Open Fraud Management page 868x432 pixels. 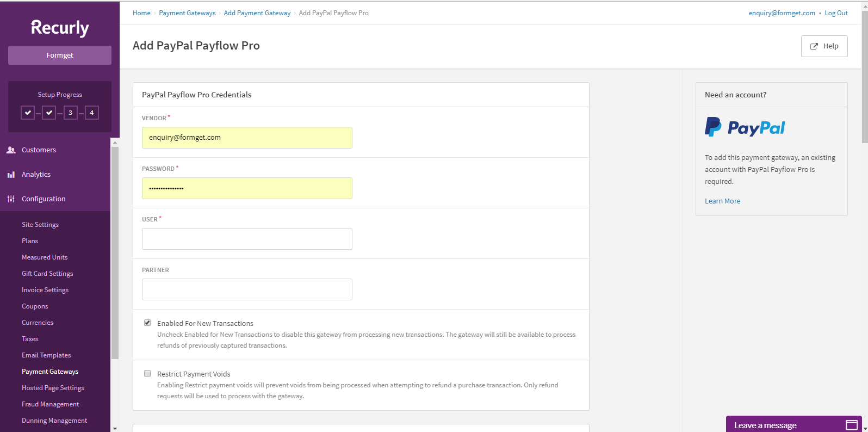click(50, 404)
